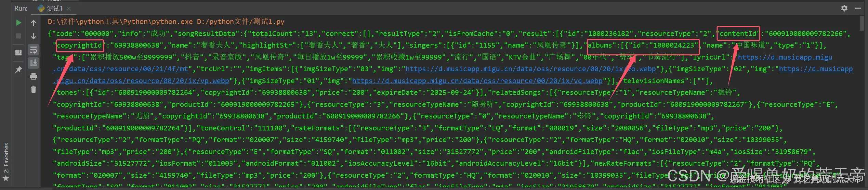Click the gray Stop process square icon
The image size is (868, 190).
coord(19,36)
